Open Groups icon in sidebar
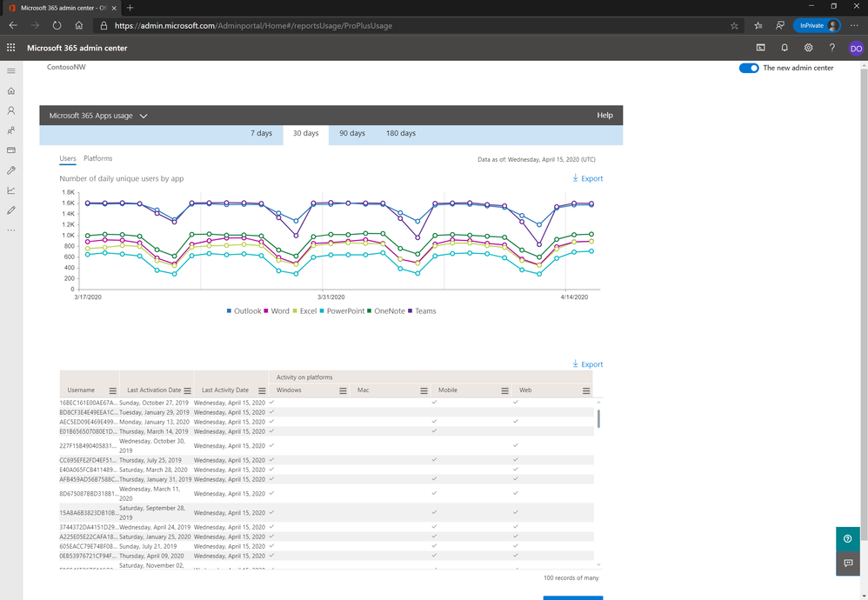The height and width of the screenshot is (600, 868). [x=11, y=130]
